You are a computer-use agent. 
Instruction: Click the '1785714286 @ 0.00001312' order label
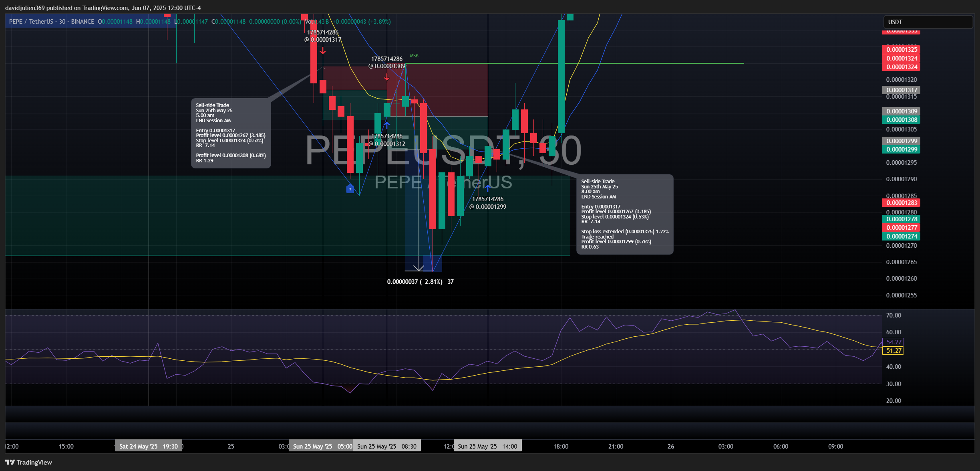tap(387, 140)
